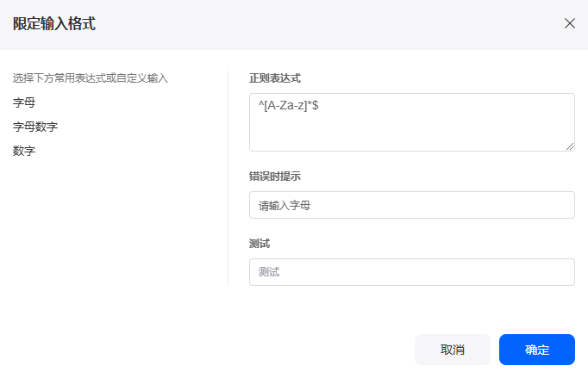588x372 pixels.
Task: Select the 字母 preset expression
Action: pyautogui.click(x=24, y=102)
